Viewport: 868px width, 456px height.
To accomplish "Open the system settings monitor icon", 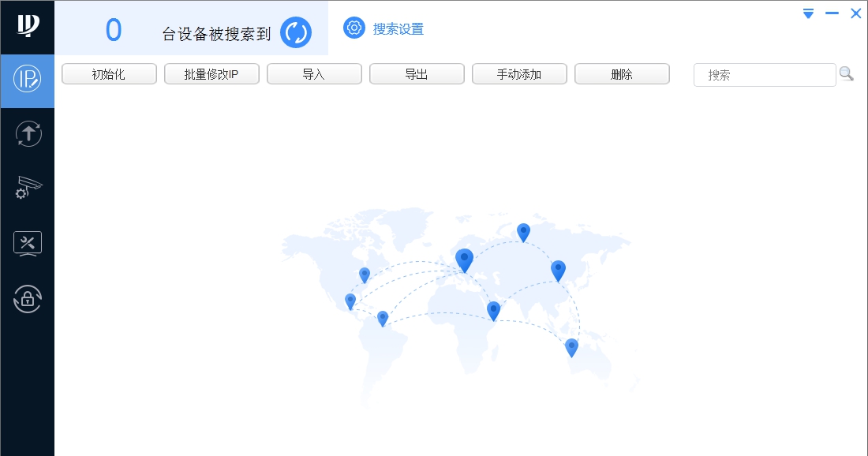I will click(28, 243).
